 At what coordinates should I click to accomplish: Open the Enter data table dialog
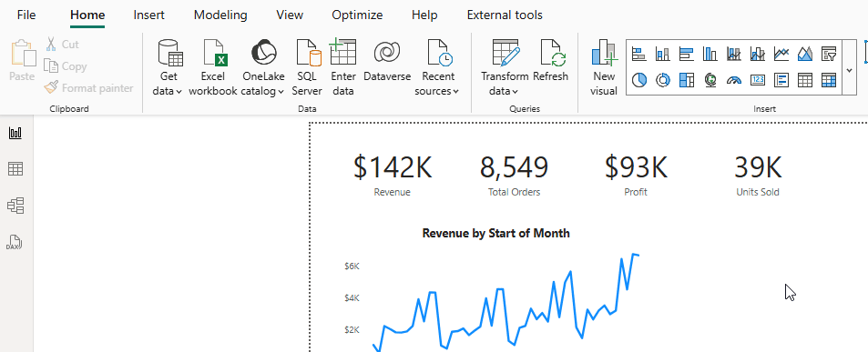pos(343,67)
